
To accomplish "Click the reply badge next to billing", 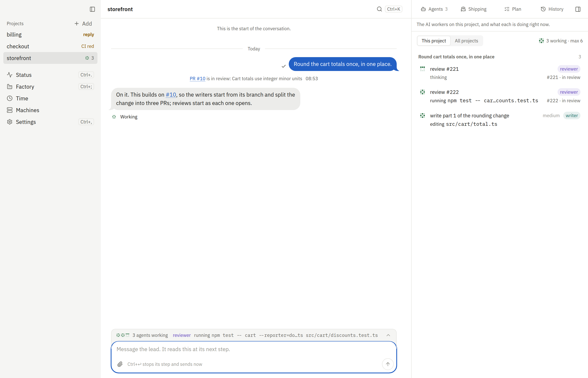I will tap(88, 35).
